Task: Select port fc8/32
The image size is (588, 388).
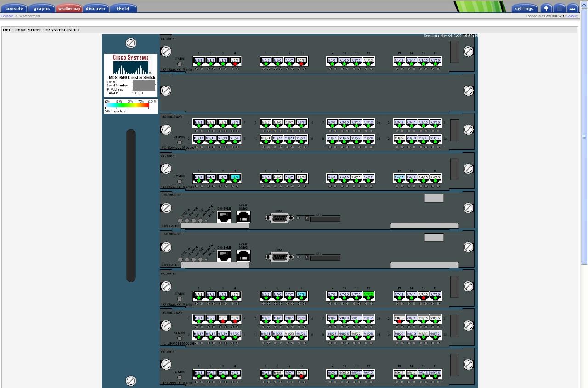Action: [435, 335]
